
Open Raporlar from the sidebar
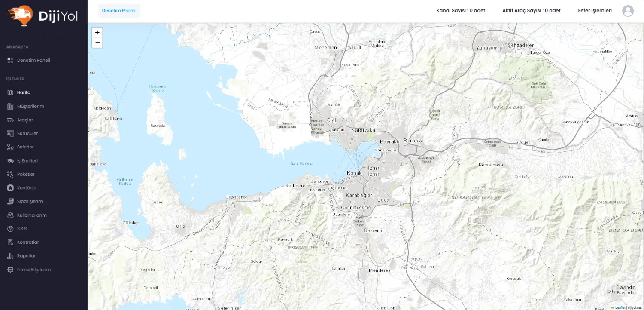pyautogui.click(x=26, y=256)
